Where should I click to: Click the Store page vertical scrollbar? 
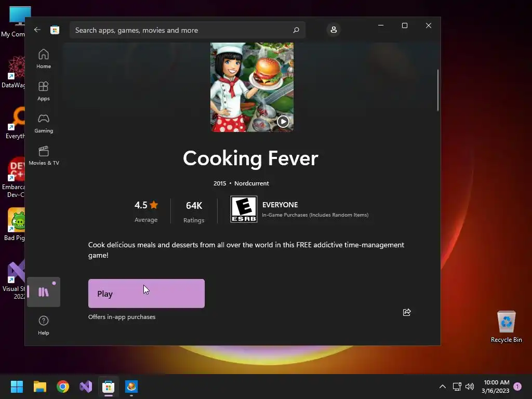437,90
